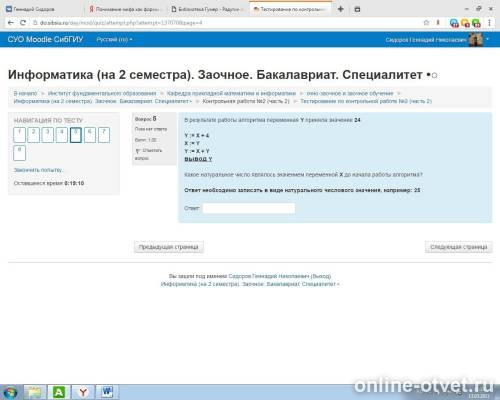Open Кафедра прикладной математики breadcrumb
Viewport: 500px width, 400px height.
tap(231, 93)
